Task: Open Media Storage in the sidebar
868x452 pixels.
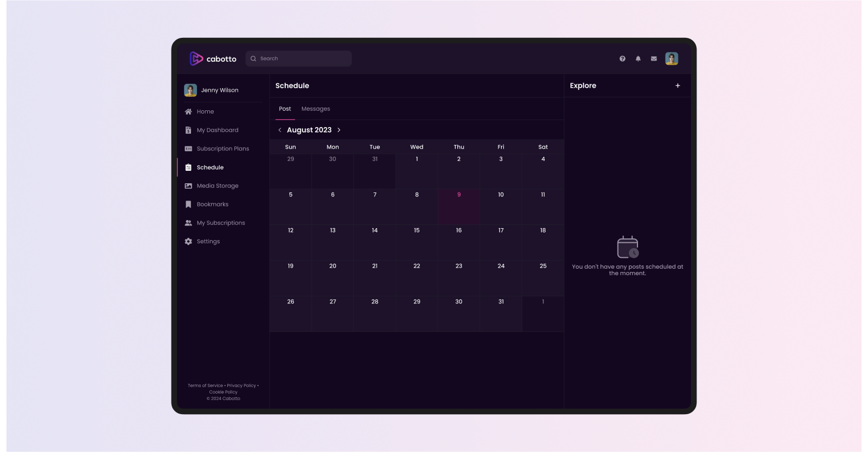Action: (x=217, y=186)
